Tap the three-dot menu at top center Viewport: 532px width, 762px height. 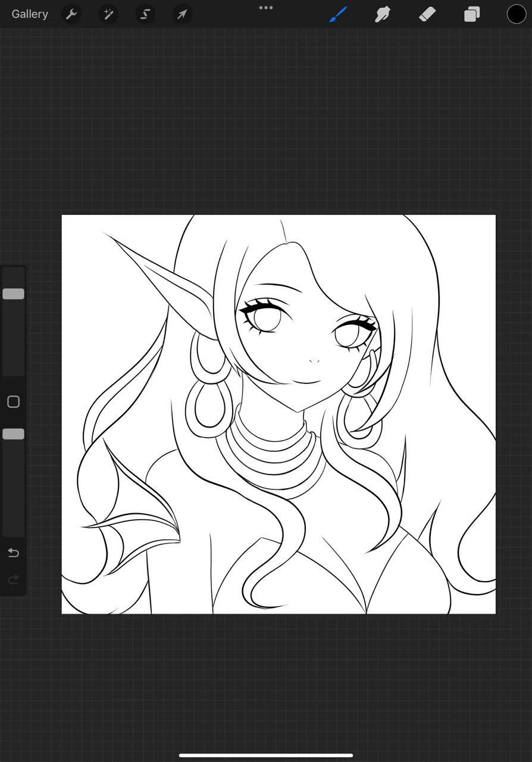point(266,8)
